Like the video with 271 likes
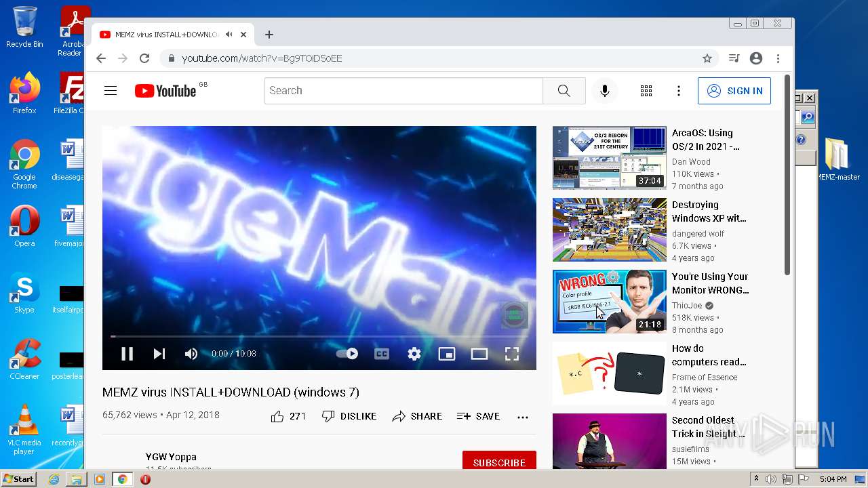Image resolution: width=868 pixels, height=488 pixels. [288, 416]
